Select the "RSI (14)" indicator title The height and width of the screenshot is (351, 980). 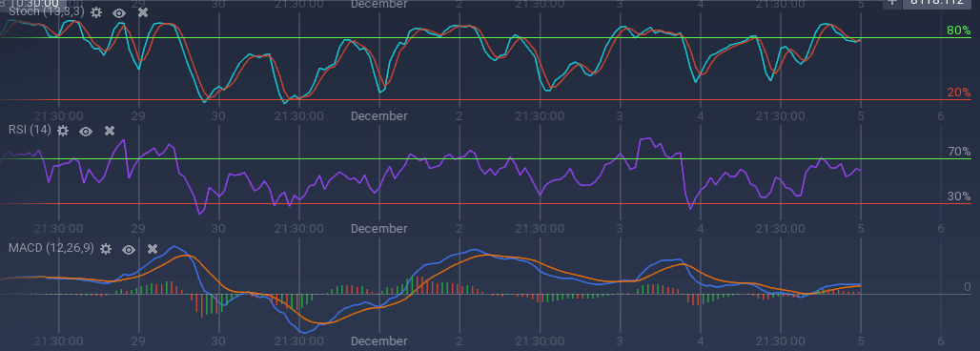coord(30,130)
